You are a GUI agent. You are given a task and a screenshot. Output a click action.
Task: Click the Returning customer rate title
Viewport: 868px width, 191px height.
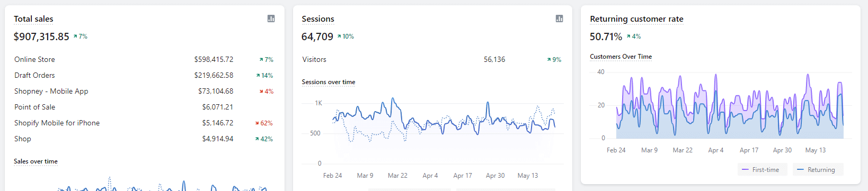point(636,19)
